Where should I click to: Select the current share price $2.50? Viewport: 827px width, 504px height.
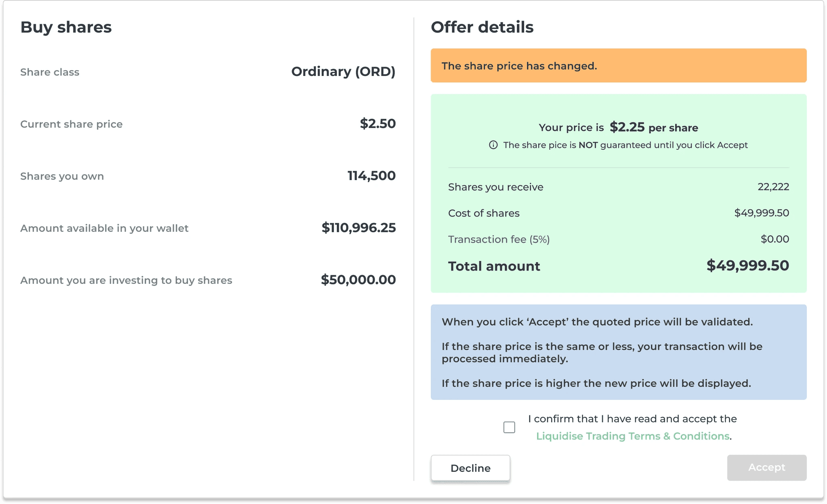pos(378,124)
